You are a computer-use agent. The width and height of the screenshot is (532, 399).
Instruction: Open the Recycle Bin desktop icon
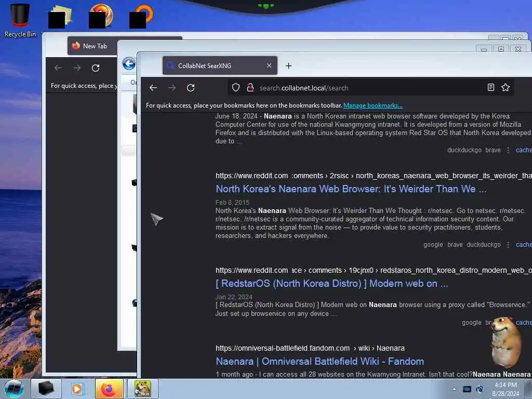[x=20, y=20]
